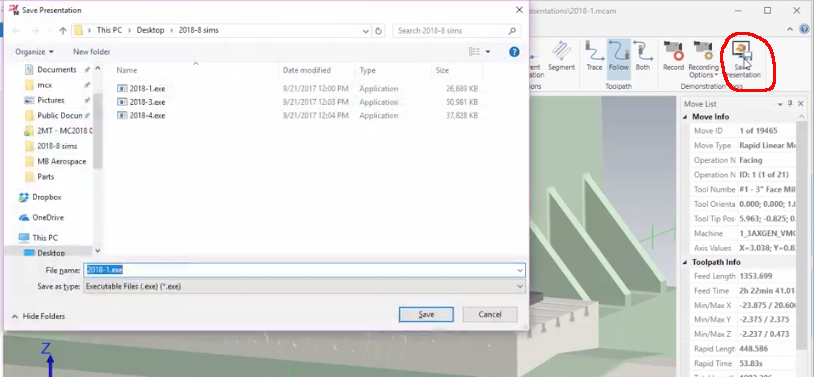Open the Organize menu

pos(34,52)
